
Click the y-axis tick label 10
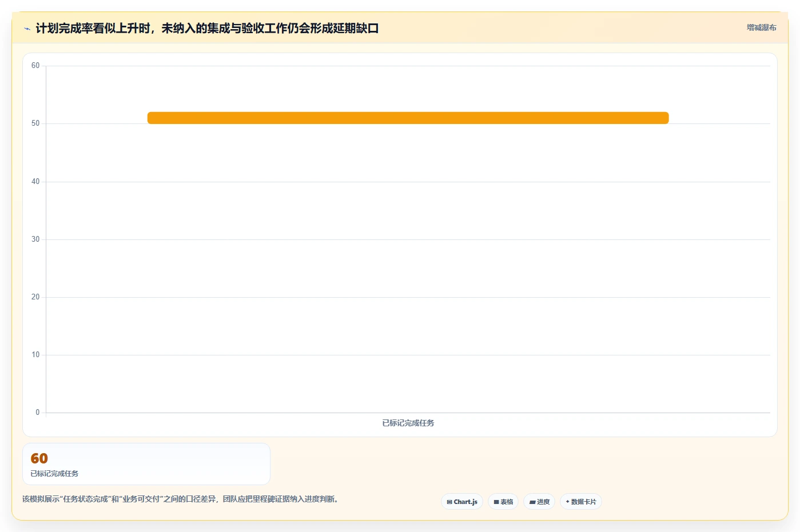click(35, 355)
